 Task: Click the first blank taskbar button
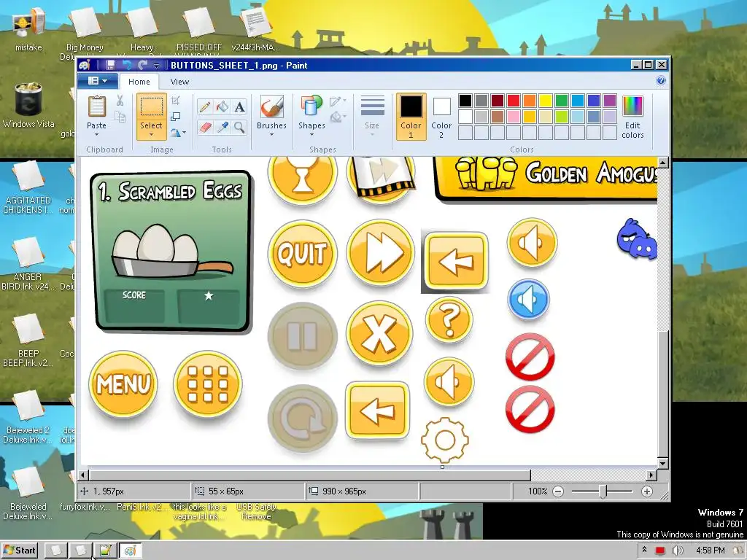[x=55, y=551]
